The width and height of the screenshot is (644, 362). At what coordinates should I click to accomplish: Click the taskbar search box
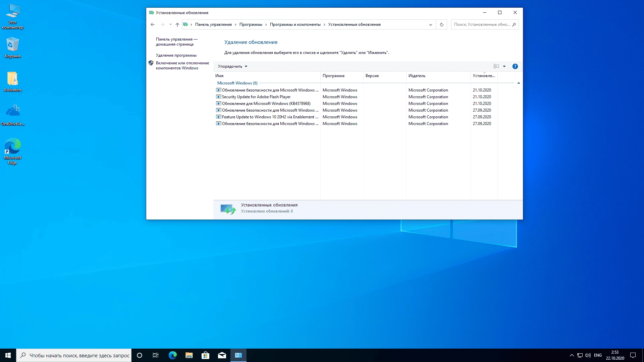tap(74, 355)
